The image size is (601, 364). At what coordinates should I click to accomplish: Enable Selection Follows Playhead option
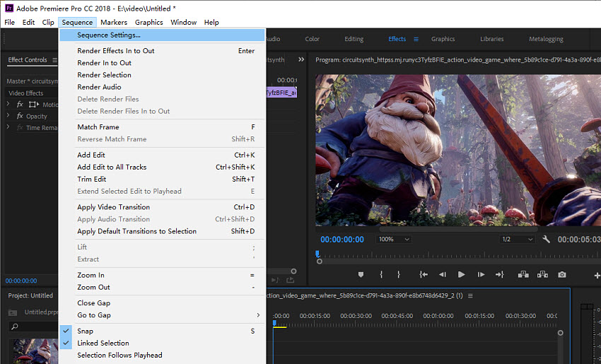click(161, 356)
